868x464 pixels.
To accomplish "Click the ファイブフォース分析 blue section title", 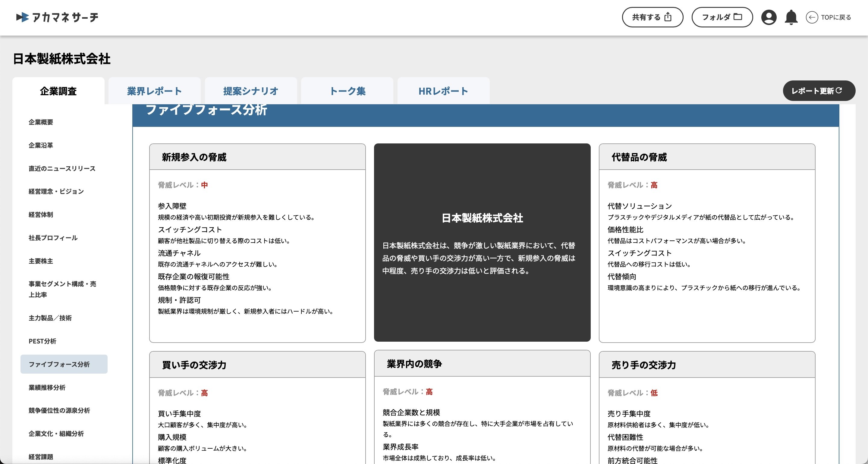I will (206, 110).
